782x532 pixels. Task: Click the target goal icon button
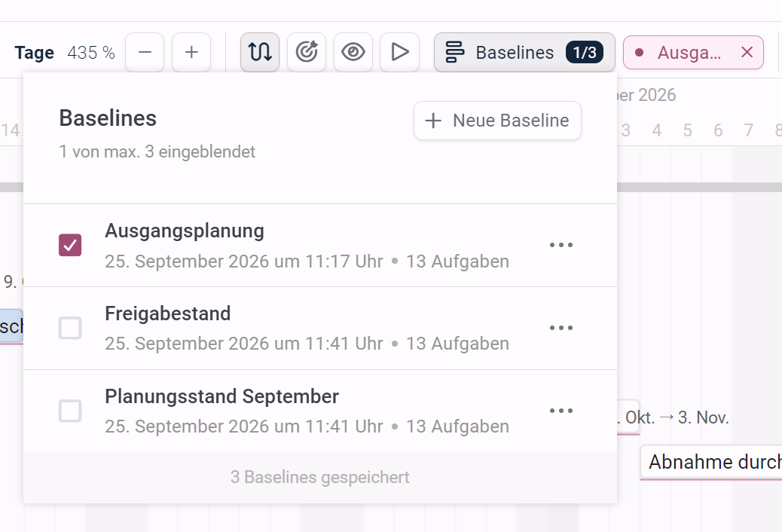(307, 53)
